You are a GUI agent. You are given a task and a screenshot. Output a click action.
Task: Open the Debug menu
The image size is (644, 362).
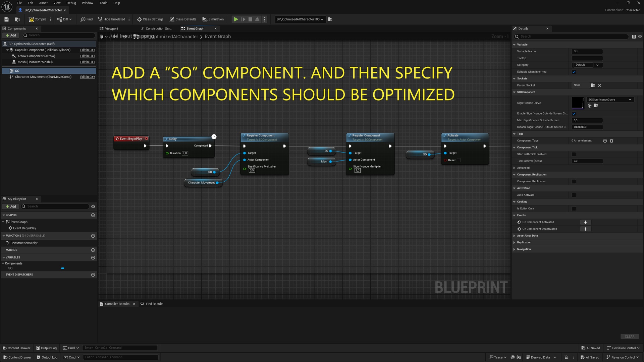71,3
